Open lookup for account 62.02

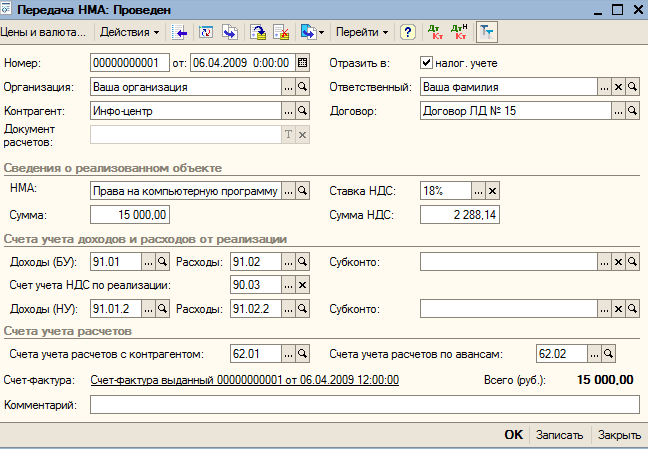click(x=608, y=354)
